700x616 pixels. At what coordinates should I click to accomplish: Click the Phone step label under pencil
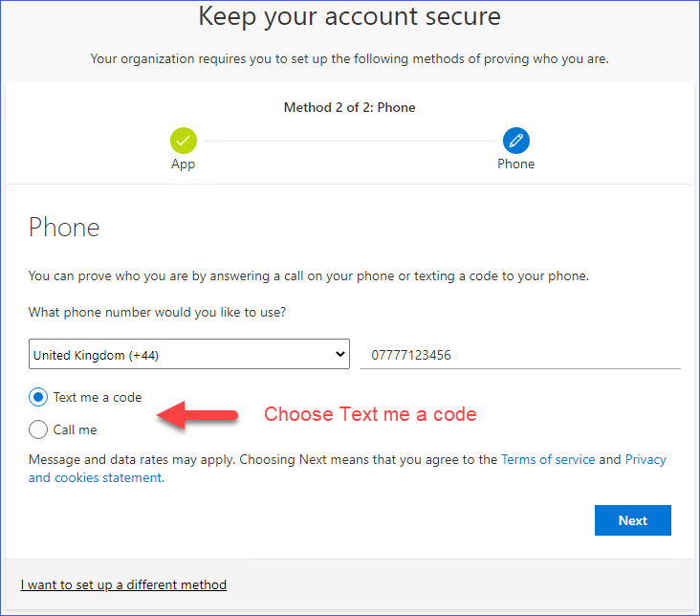coord(516,164)
